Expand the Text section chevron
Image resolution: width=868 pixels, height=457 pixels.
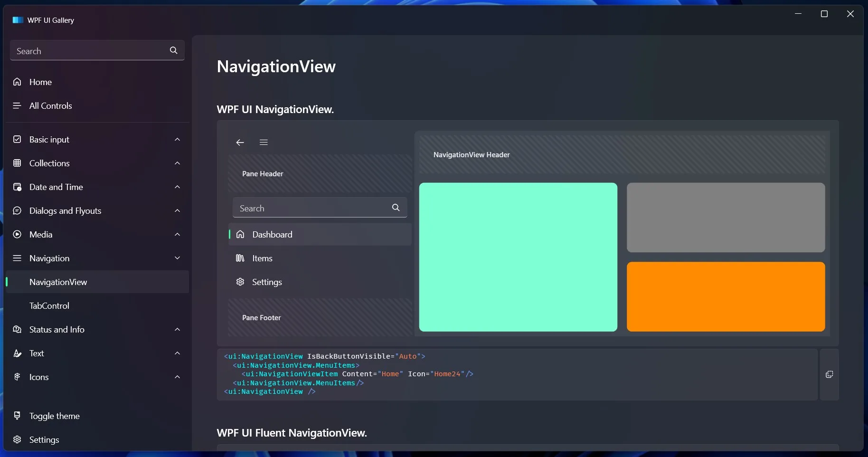point(177,353)
